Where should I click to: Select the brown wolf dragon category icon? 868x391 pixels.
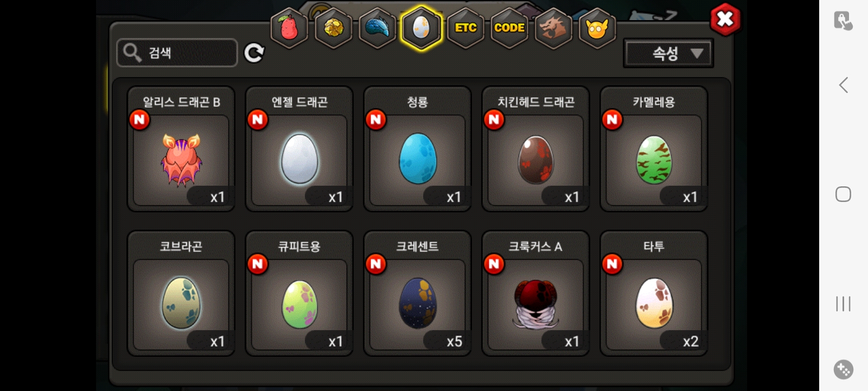(x=553, y=28)
